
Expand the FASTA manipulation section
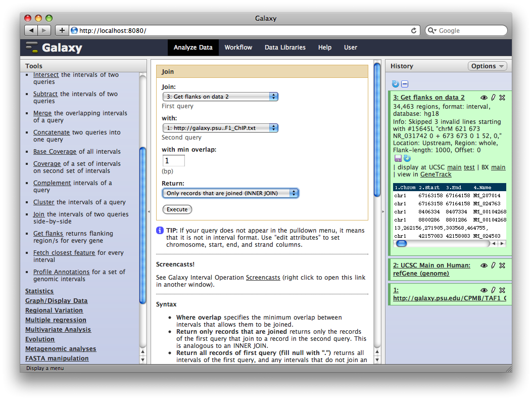pos(57,358)
